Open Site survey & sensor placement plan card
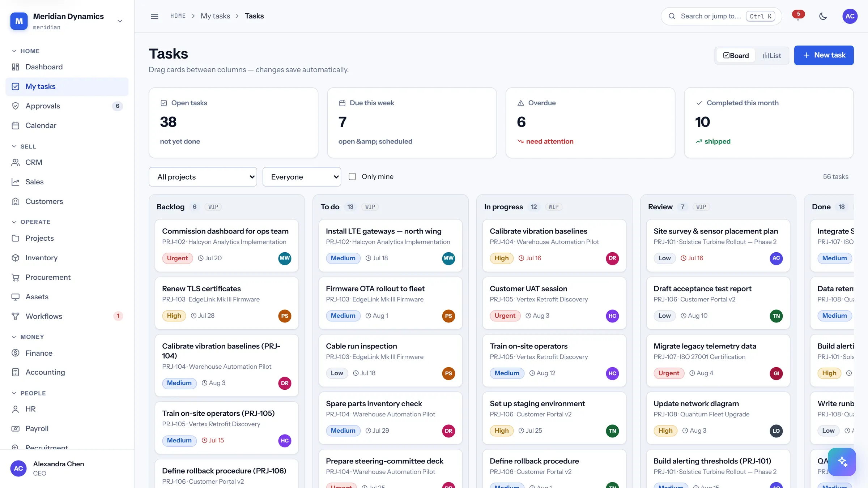The width and height of the screenshot is (868, 488). 718,245
